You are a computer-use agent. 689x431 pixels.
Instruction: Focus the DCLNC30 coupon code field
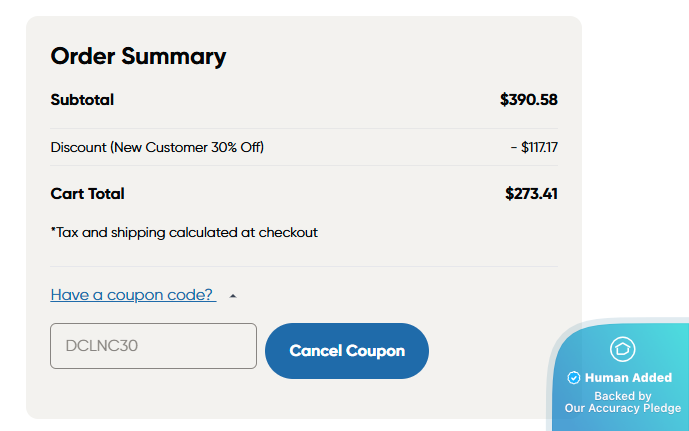click(x=153, y=346)
